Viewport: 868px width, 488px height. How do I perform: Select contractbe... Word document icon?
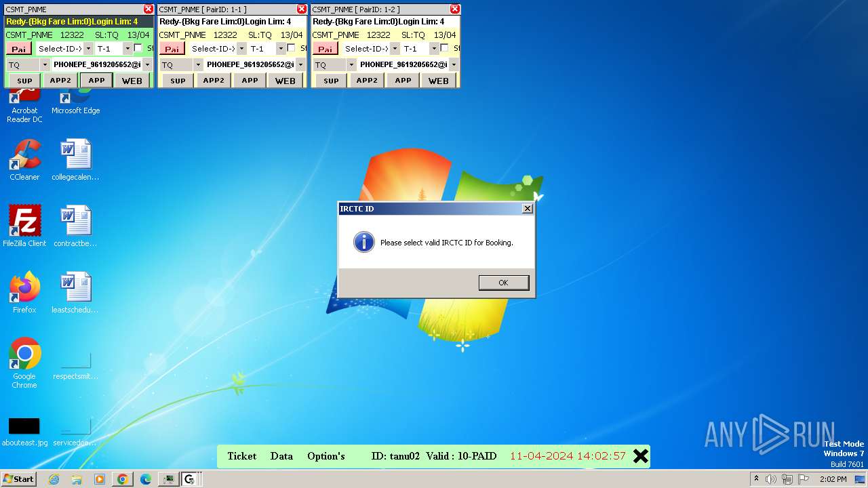pos(75,226)
